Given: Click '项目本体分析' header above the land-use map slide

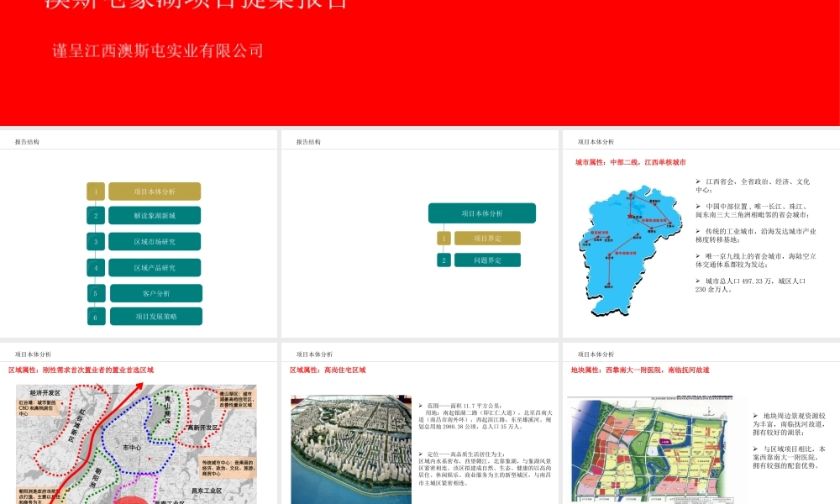Looking at the screenshot, I should [x=596, y=354].
